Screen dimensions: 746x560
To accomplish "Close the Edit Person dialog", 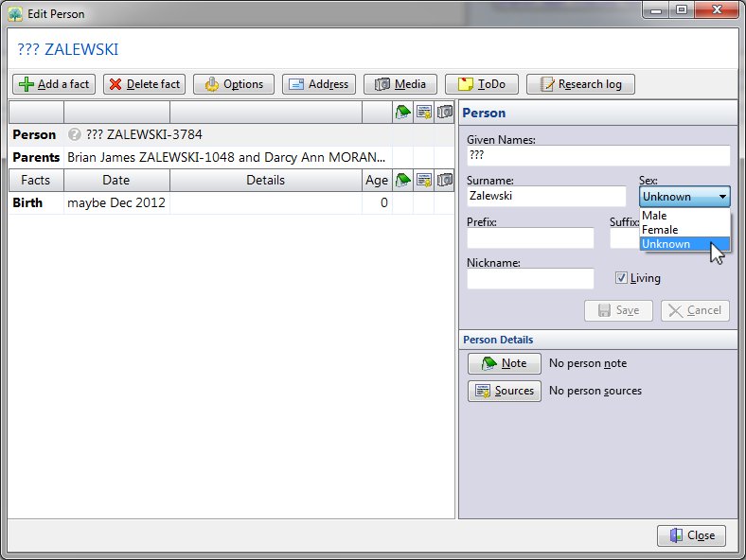I will [x=691, y=535].
